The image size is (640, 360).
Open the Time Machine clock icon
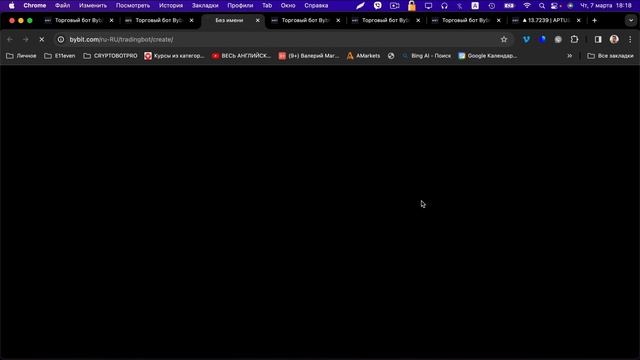(492, 6)
